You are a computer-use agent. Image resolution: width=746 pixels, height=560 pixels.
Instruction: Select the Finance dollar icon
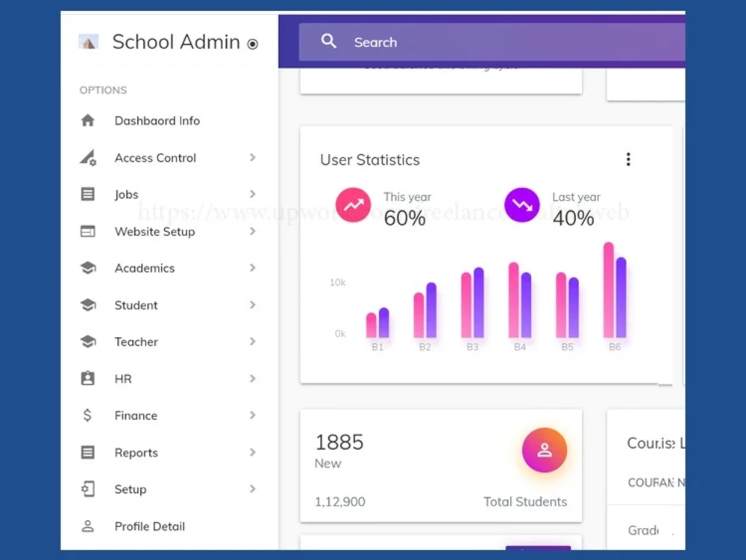[x=88, y=415]
